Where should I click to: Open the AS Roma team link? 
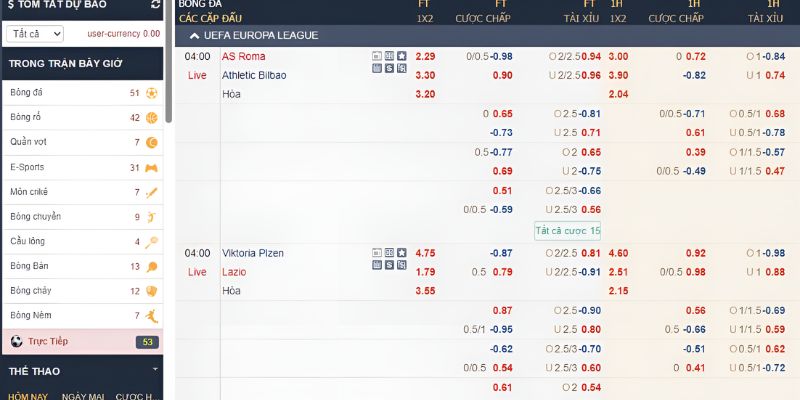[243, 56]
